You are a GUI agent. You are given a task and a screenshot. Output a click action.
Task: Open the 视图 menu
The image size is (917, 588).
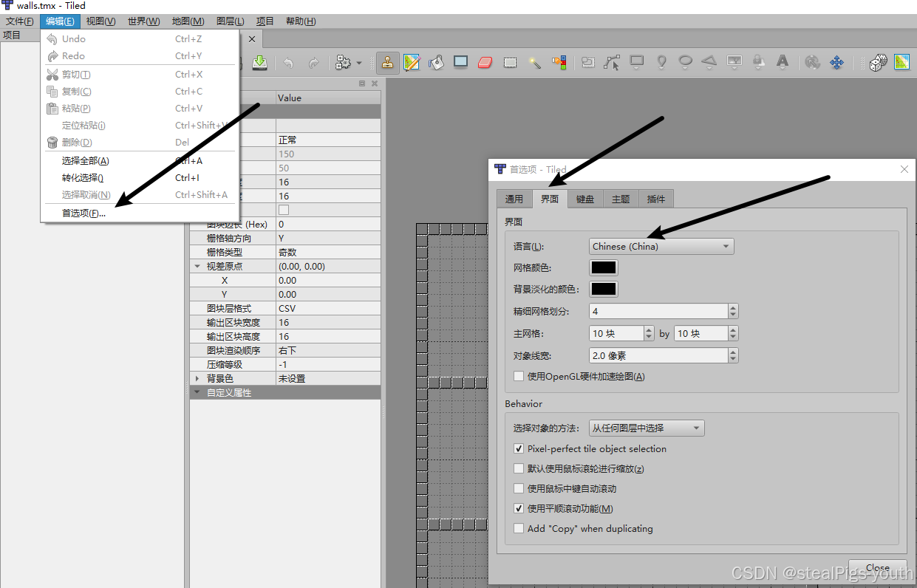[100, 21]
